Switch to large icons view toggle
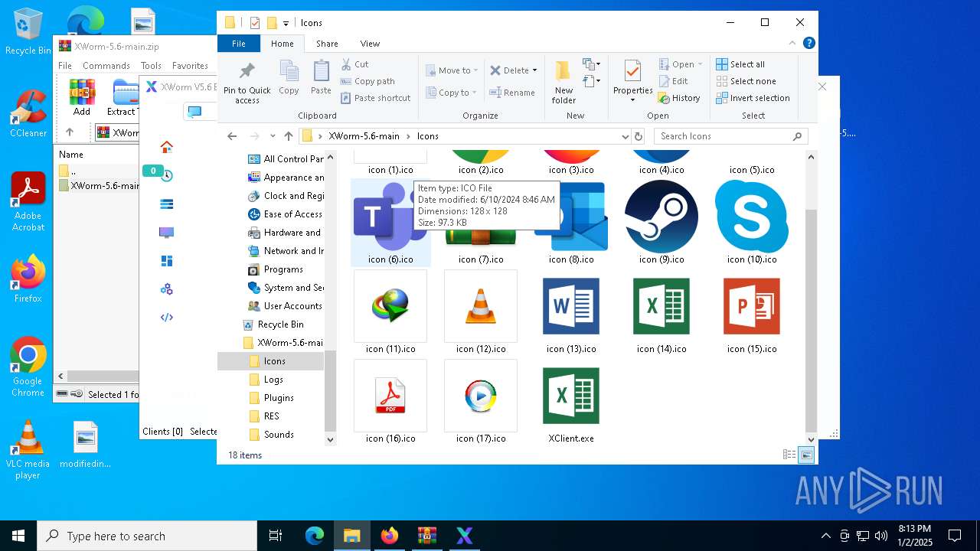980x551 pixels. coord(806,455)
